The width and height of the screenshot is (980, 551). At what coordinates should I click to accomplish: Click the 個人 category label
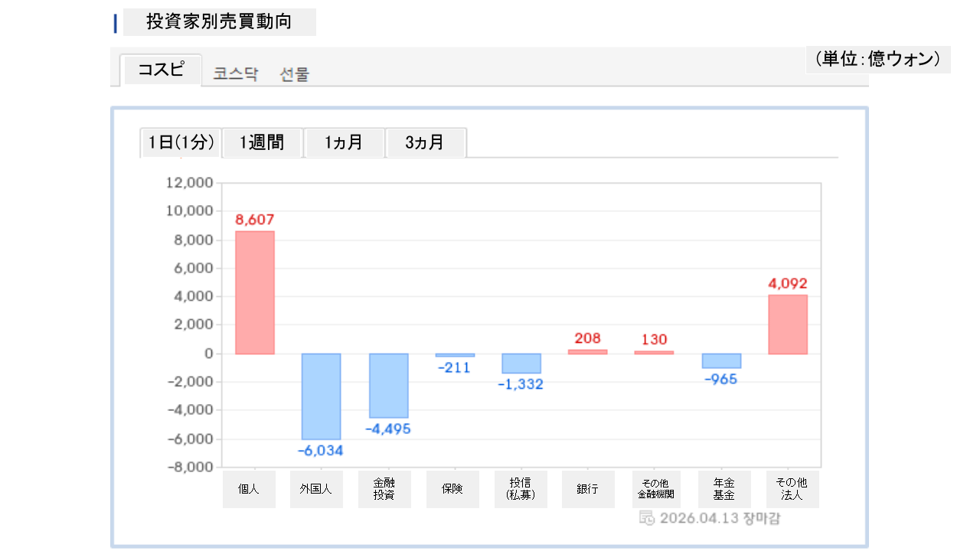pyautogui.click(x=249, y=489)
